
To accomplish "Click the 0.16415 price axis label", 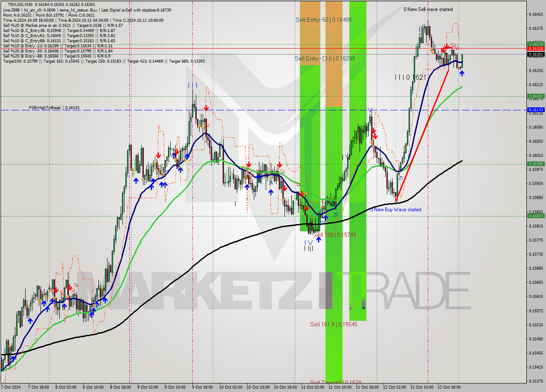I will click(536, 14).
